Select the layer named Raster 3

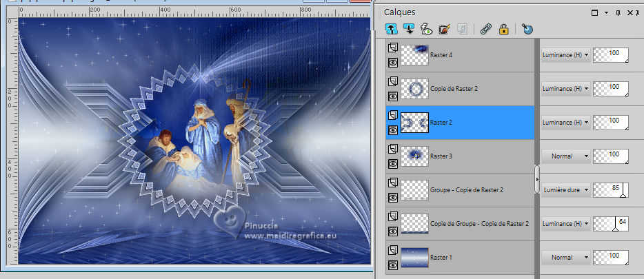pos(442,156)
